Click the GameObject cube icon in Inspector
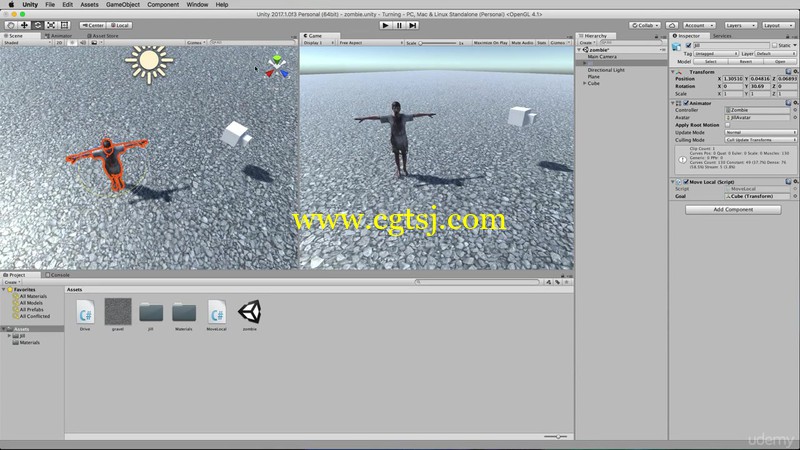The image size is (800, 450). pos(677,47)
